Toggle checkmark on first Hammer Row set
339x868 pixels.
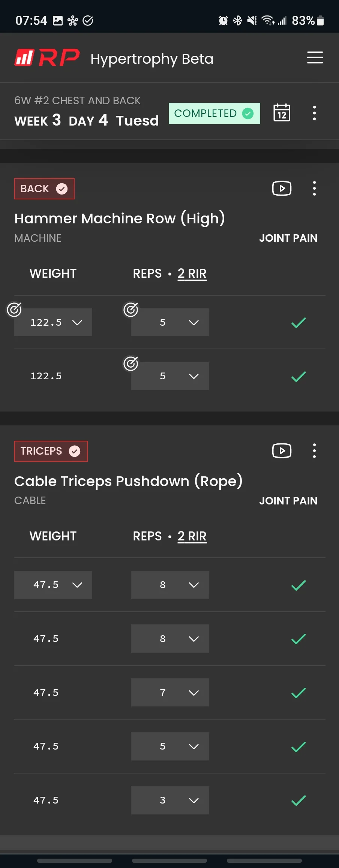click(298, 322)
